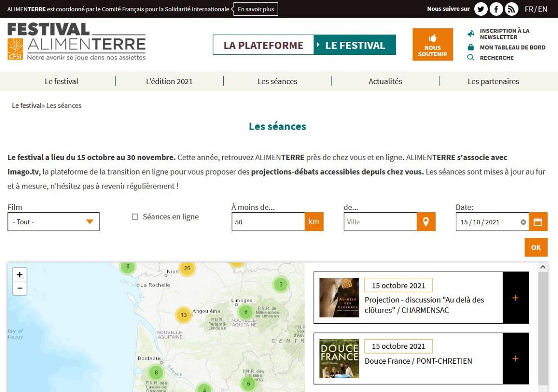Zoom out on the map
The height and width of the screenshot is (392, 558).
(20, 288)
